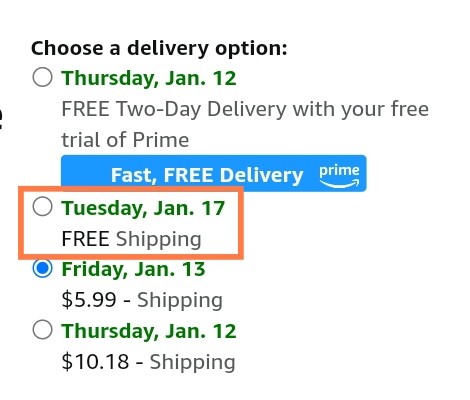Select the Tuesday, Jan. 17 radio button
Viewport: 470px width, 400px height.
tap(42, 206)
